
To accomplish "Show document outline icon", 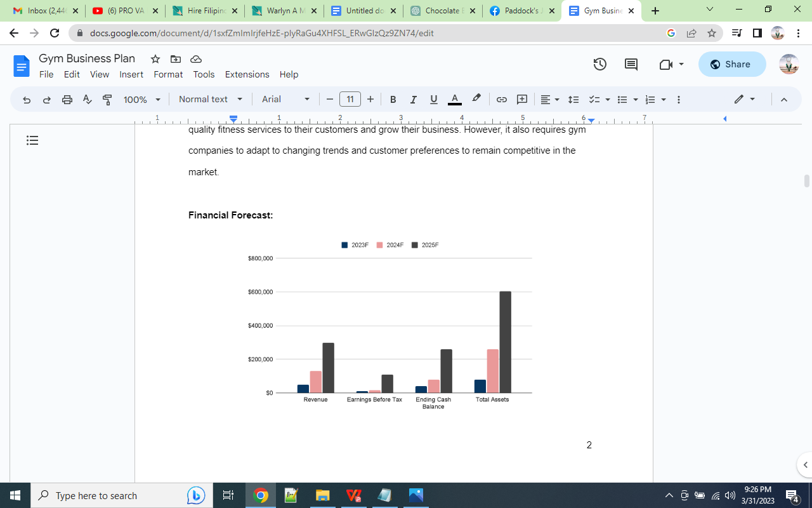I will click(x=32, y=140).
